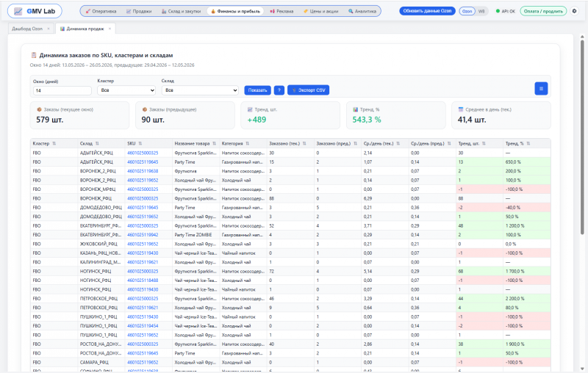Sort table by Тренд, % column icon
This screenshot has width=588, height=373.
[528, 143]
